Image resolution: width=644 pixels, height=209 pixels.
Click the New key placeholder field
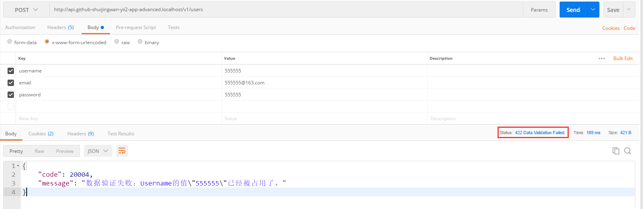pyautogui.click(x=119, y=119)
